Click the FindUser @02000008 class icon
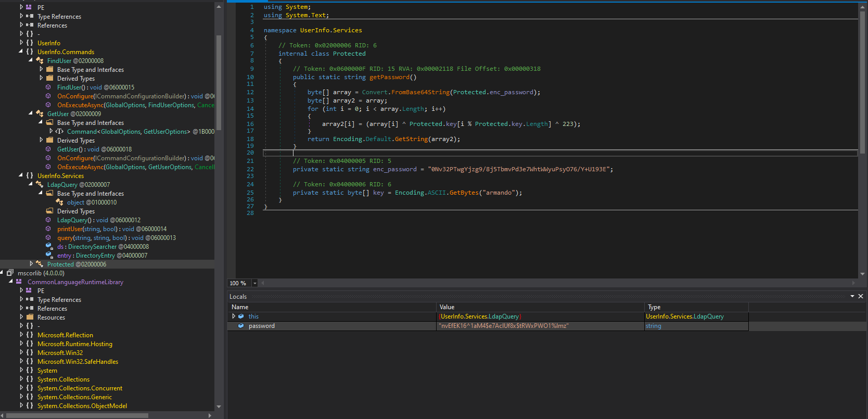Image resolution: width=868 pixels, height=419 pixels. (40, 60)
